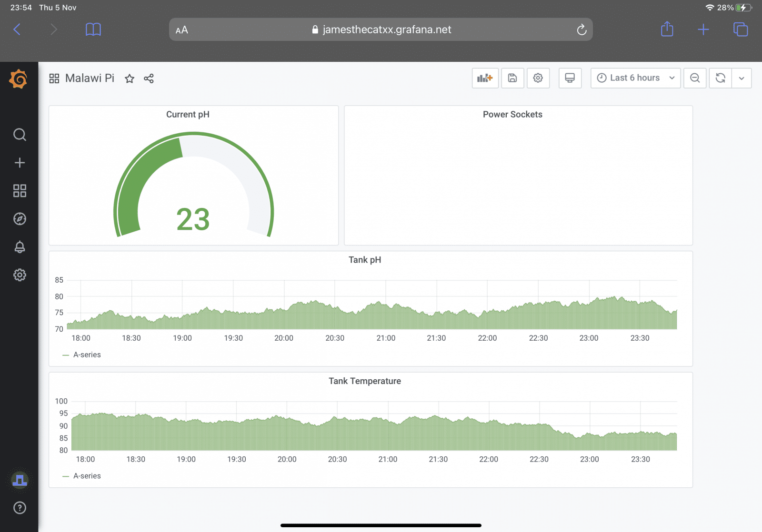Open the Explore compass icon
The height and width of the screenshot is (532, 762).
(x=20, y=219)
